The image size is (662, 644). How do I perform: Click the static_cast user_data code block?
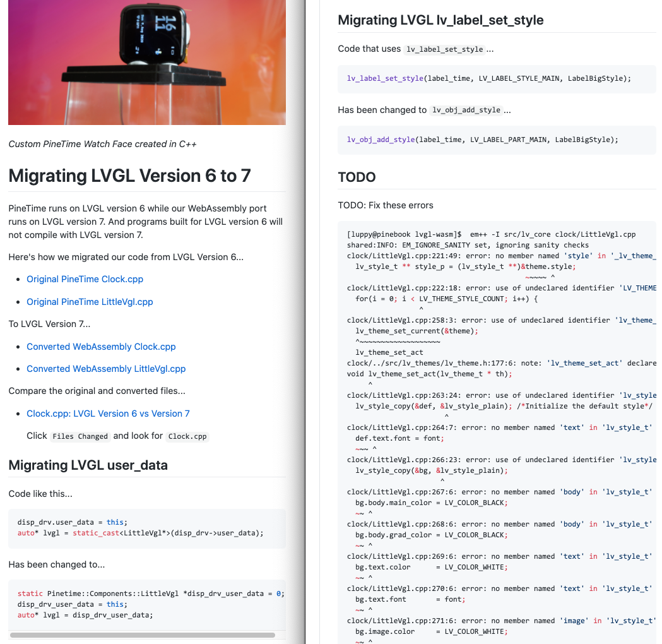coord(141,527)
